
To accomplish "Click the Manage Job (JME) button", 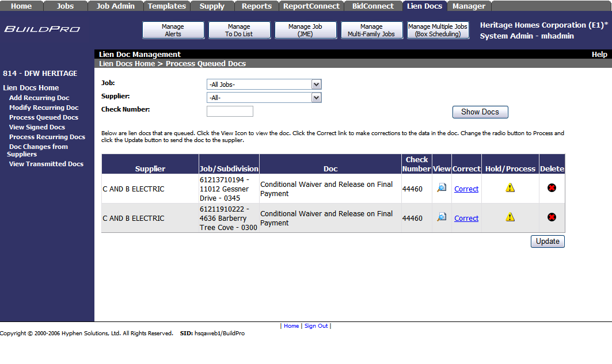I will (305, 30).
